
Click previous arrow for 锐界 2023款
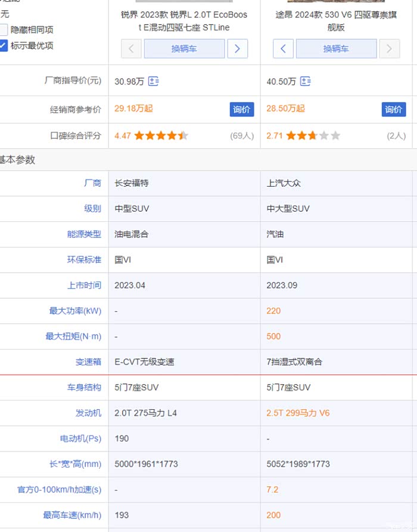tap(131, 49)
